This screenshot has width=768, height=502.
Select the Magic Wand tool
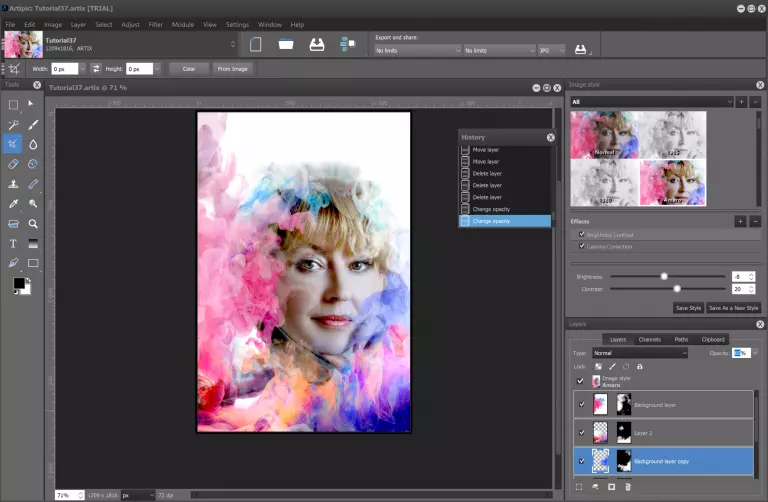13,125
